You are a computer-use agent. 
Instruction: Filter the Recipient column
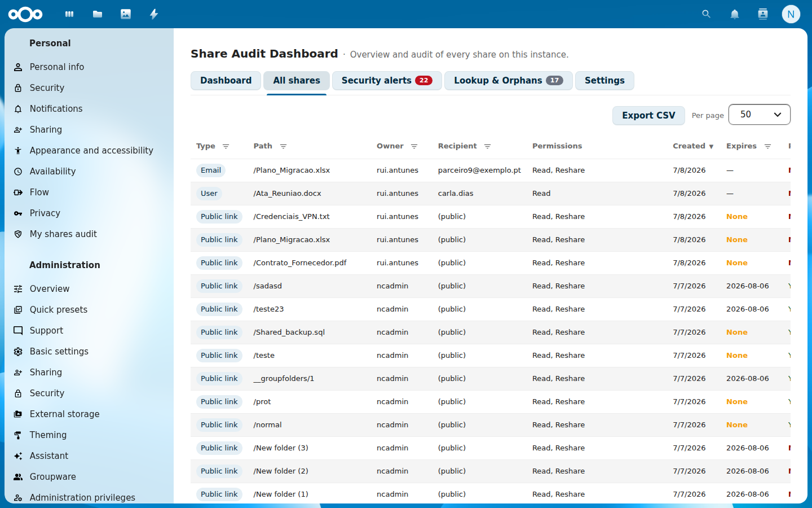(487, 146)
